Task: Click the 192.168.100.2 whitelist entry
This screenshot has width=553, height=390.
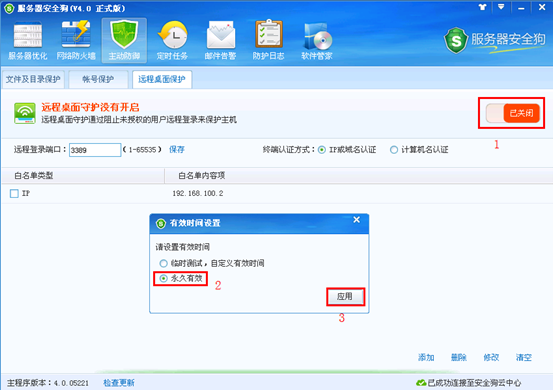Action: (x=198, y=193)
